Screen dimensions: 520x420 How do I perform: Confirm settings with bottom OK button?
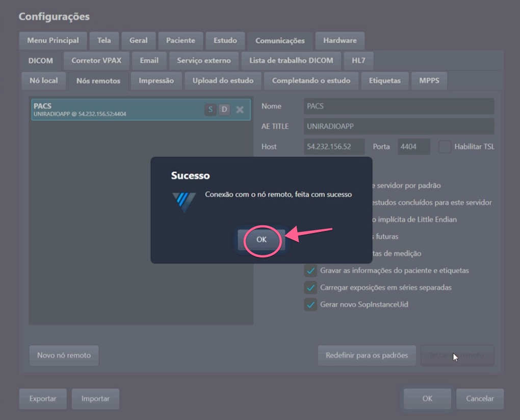tap(427, 399)
